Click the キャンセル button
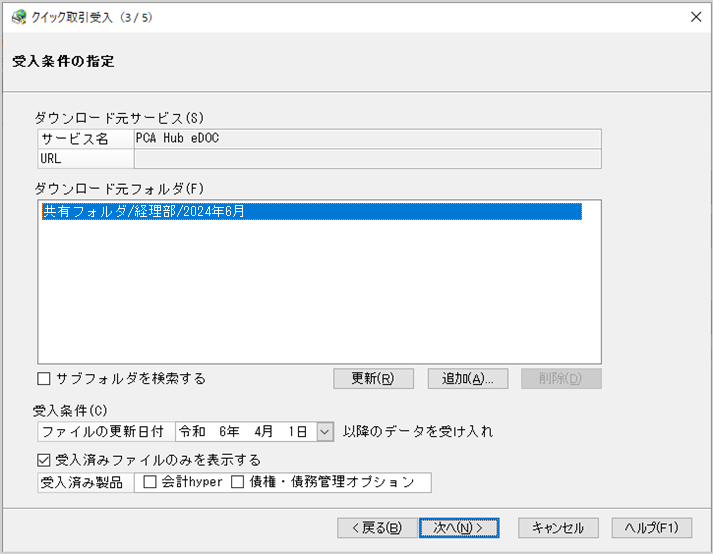This screenshot has width=713, height=554. click(558, 528)
